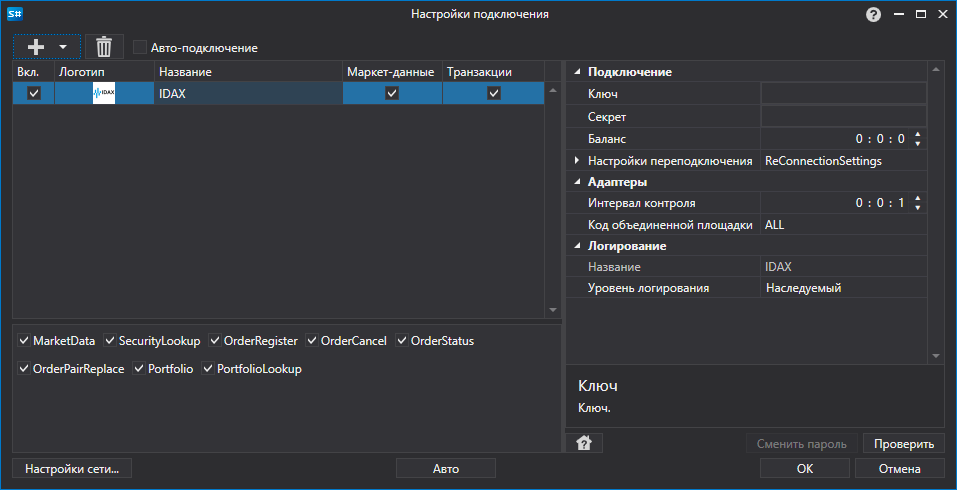This screenshot has width=957, height=490.
Task: Uncheck the SecurityLookup message type
Action: [x=110, y=341]
